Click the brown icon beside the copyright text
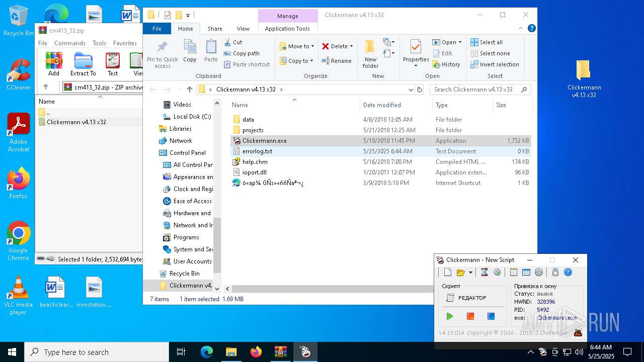Viewport: 644px width, 362px height. 578,332
